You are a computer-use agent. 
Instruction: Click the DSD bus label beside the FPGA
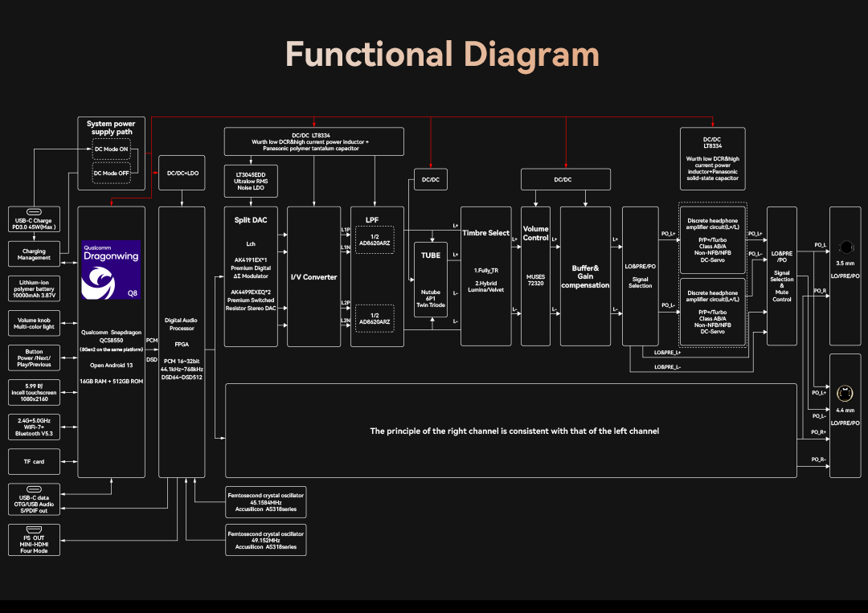point(152,360)
